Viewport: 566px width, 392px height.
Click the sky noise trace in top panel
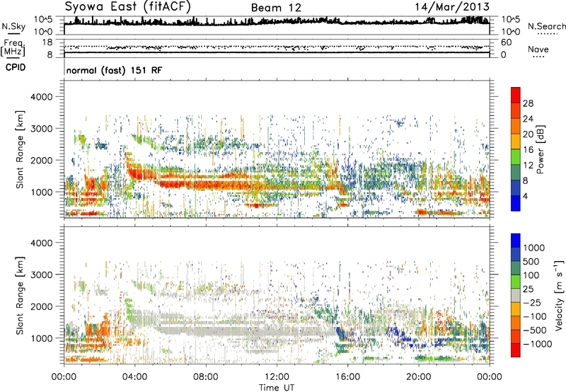[277, 22]
